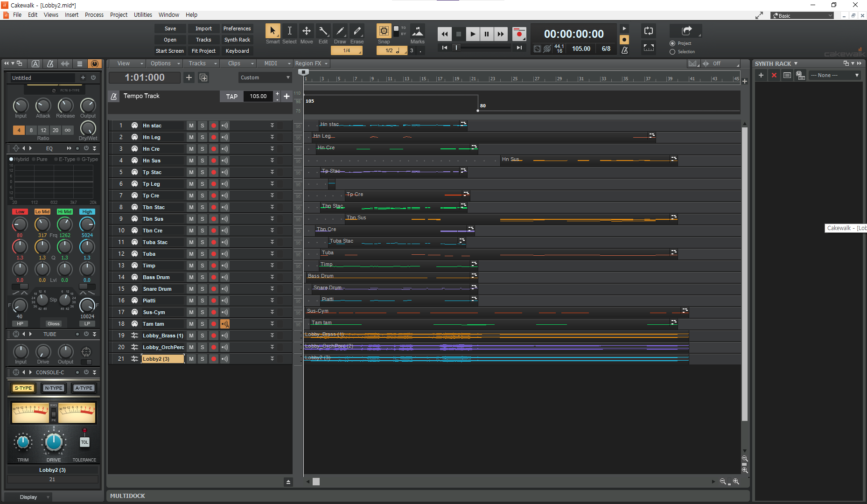The image size is (867, 504).
Task: Expand the Hn stac track
Action: (272, 126)
